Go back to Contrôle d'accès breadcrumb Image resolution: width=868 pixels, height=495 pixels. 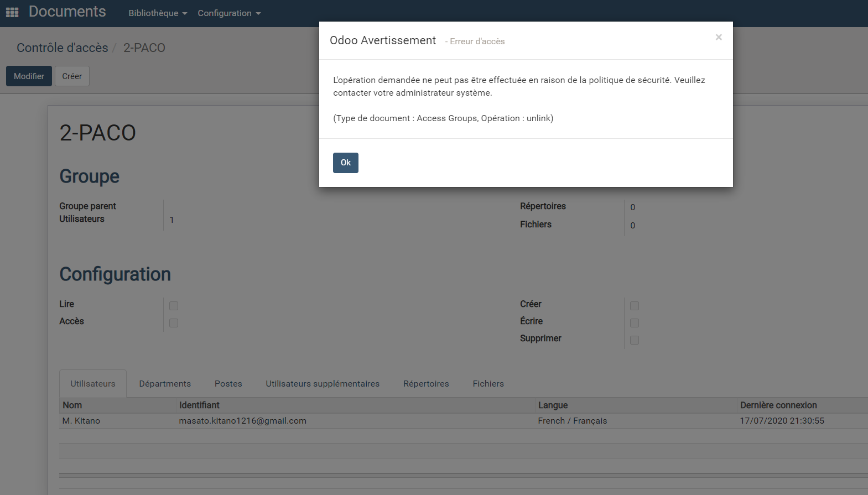62,48
